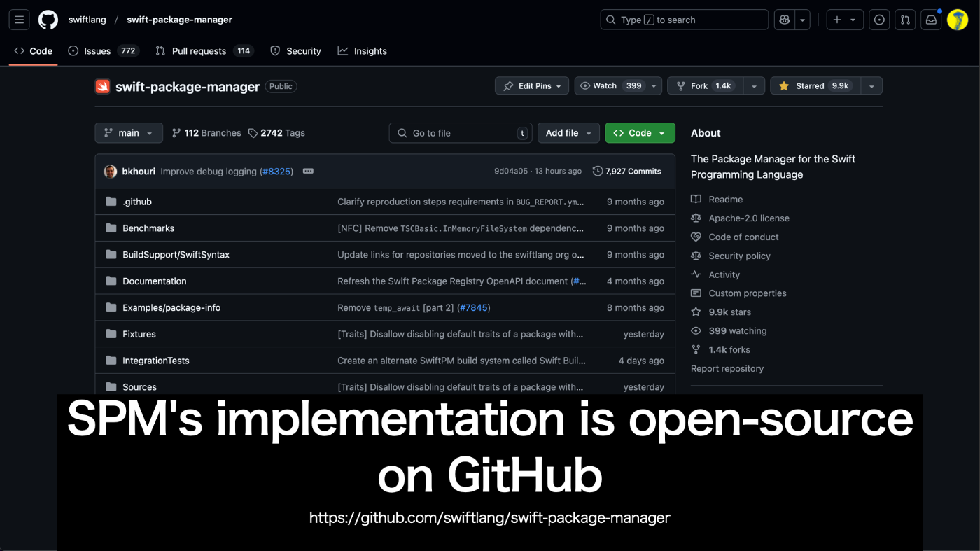This screenshot has width=980, height=551.
Task: View the 1.4k forks link
Action: pyautogui.click(x=720, y=350)
